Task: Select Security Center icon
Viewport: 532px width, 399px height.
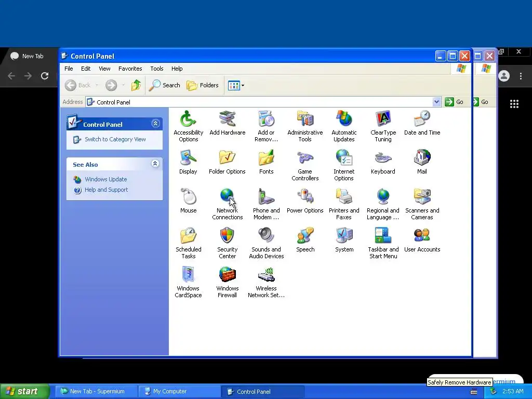Action: 228,243
